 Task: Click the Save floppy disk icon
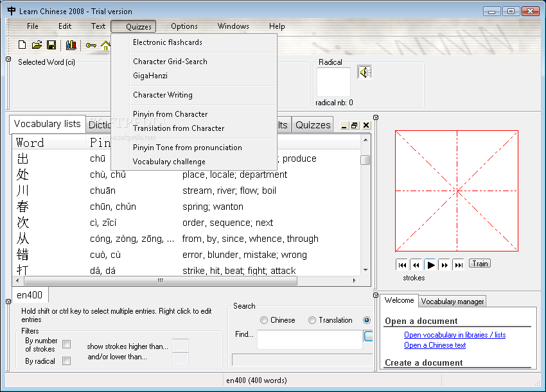click(x=51, y=45)
